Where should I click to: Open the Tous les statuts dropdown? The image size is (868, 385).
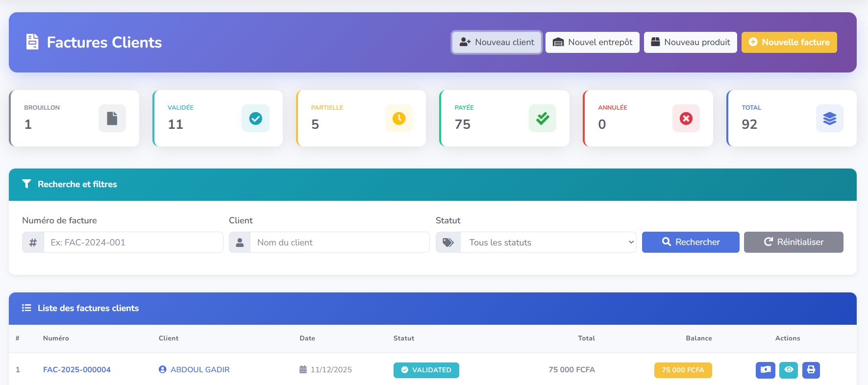click(x=548, y=242)
